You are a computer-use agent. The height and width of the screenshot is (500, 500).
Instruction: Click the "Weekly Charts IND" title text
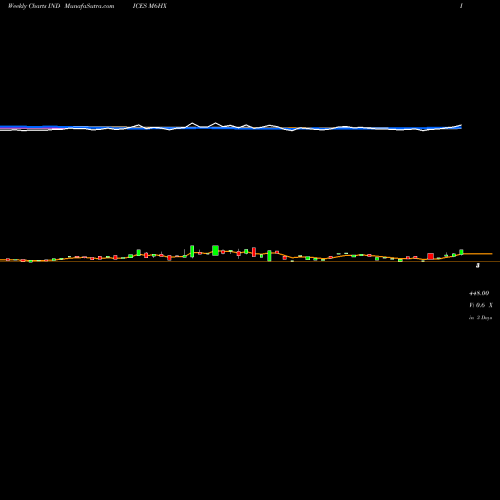[34, 6]
